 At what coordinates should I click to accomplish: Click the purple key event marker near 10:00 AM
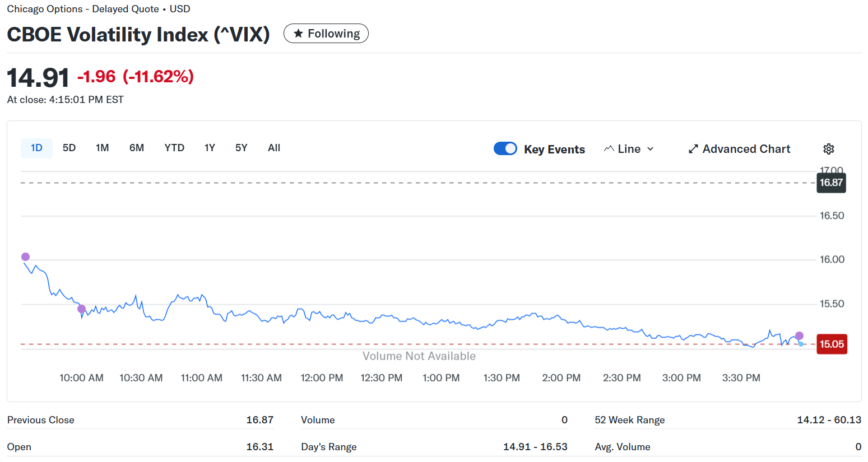(81, 309)
